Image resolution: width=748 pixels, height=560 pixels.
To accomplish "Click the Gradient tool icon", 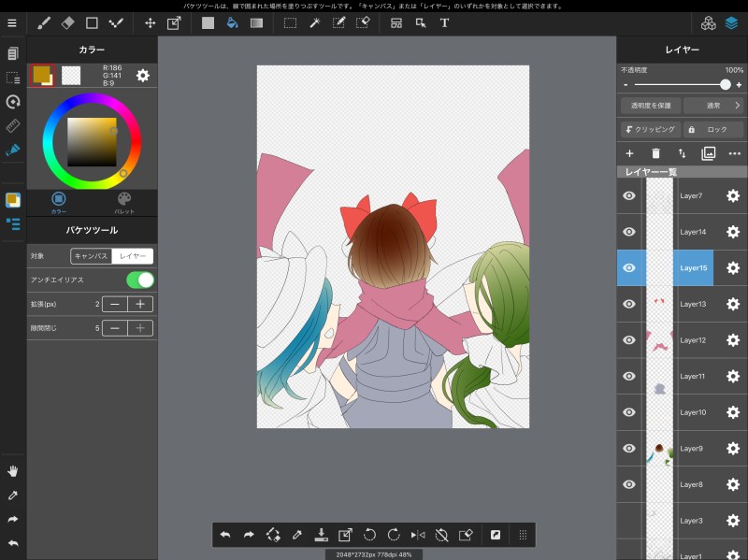I will click(256, 22).
